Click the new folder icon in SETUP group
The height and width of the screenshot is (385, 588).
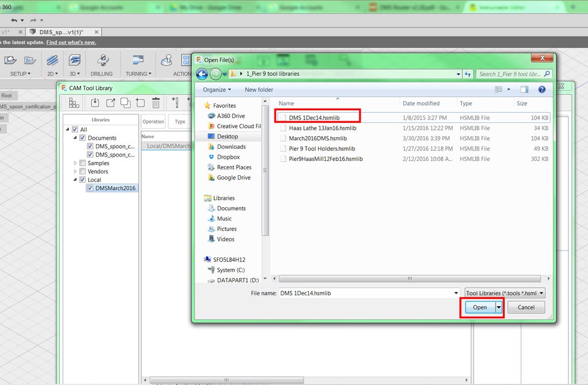30,60
